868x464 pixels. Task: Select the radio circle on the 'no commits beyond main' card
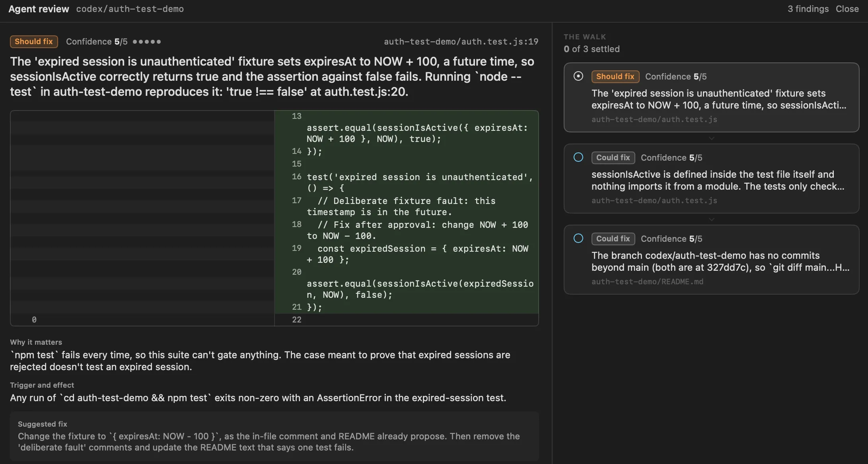point(578,238)
